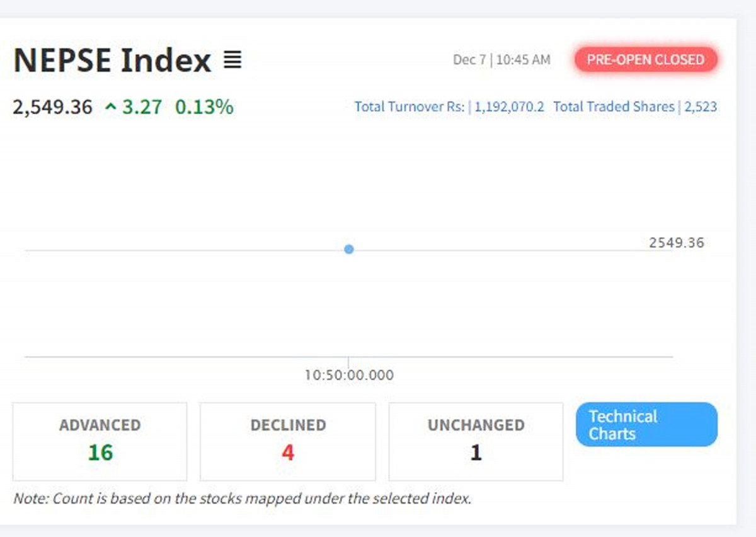Click the turnover value 1,192,070.2
The height and width of the screenshot is (537, 756).
[x=509, y=107]
